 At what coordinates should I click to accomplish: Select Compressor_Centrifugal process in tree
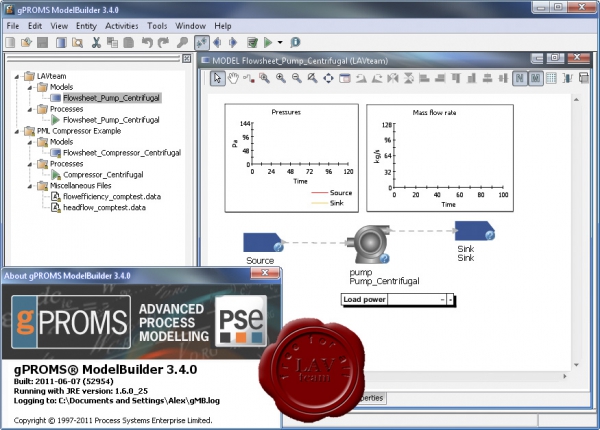103,175
